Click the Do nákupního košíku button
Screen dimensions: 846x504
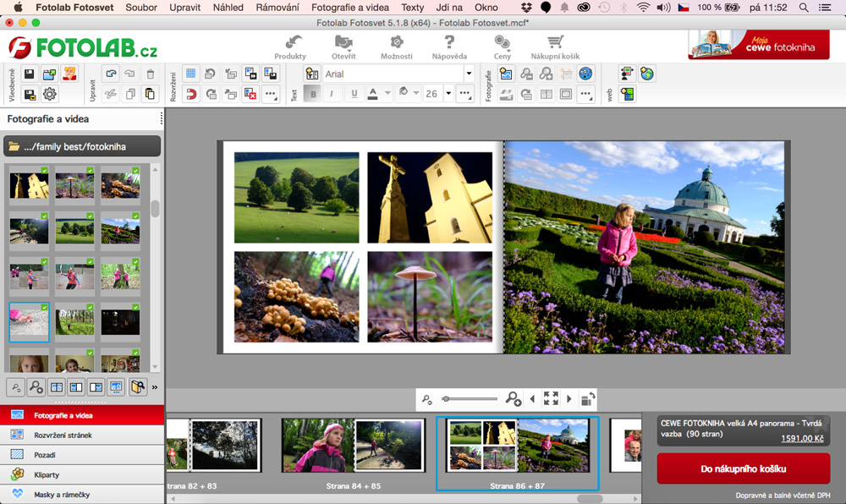744,468
